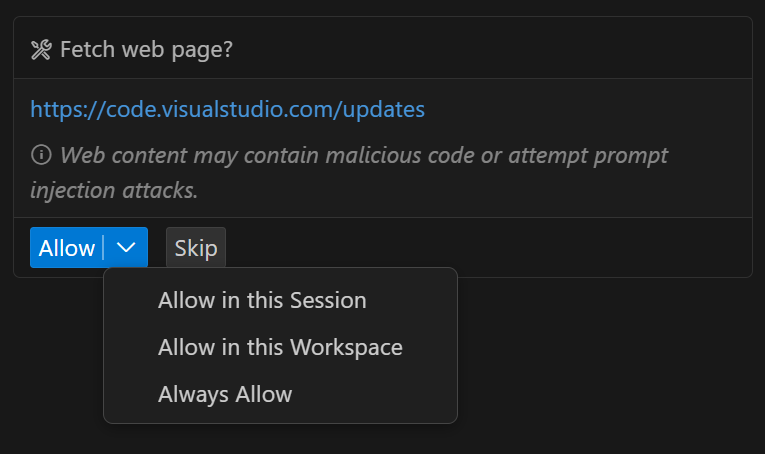Choose Allow in this Workspace

280,347
